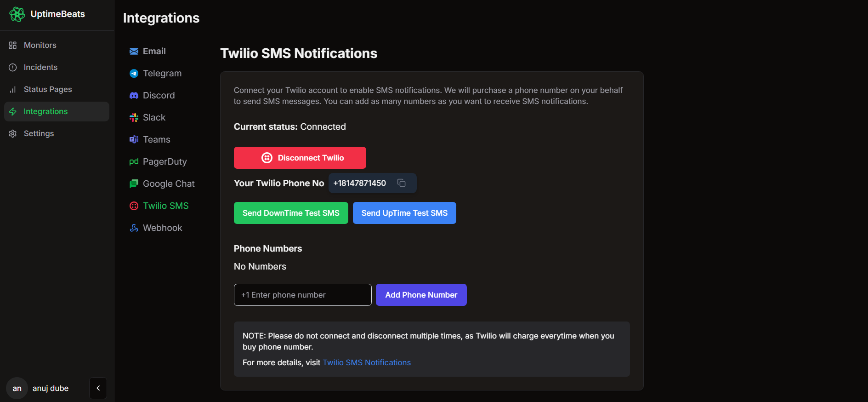This screenshot has height=402, width=868.
Task: Click the phone number input field
Action: [x=302, y=295]
